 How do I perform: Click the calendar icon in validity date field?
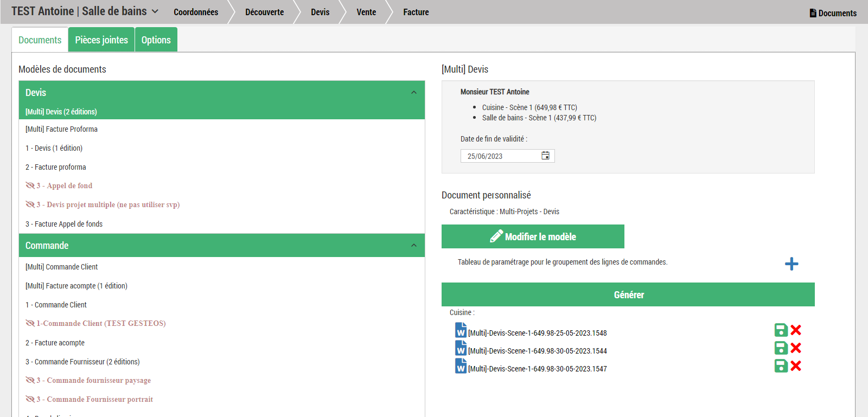[545, 156]
